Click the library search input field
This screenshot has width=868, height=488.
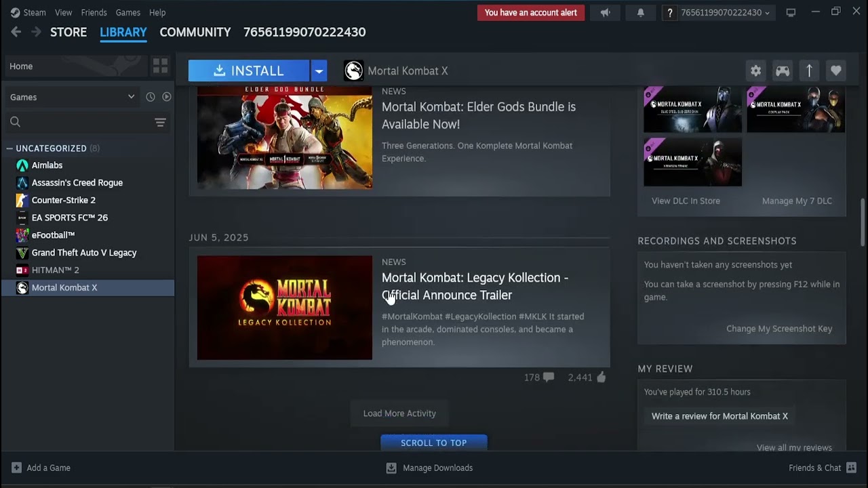tap(88, 122)
